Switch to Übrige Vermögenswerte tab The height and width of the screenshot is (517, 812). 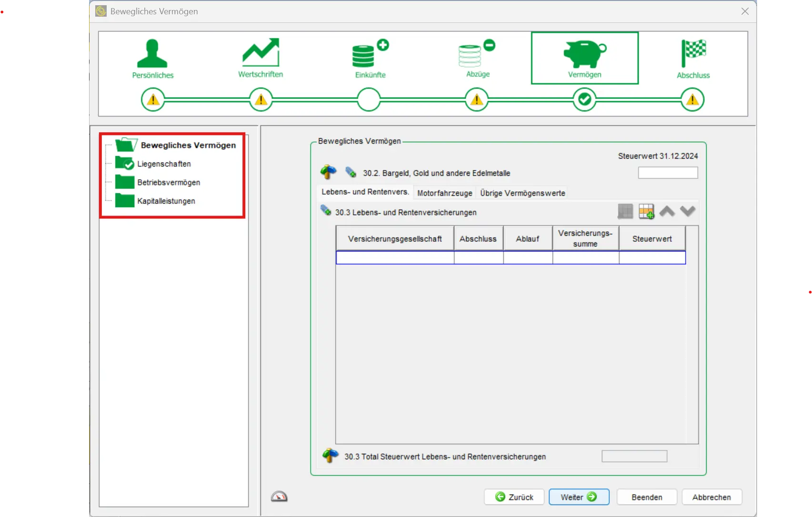click(x=522, y=193)
